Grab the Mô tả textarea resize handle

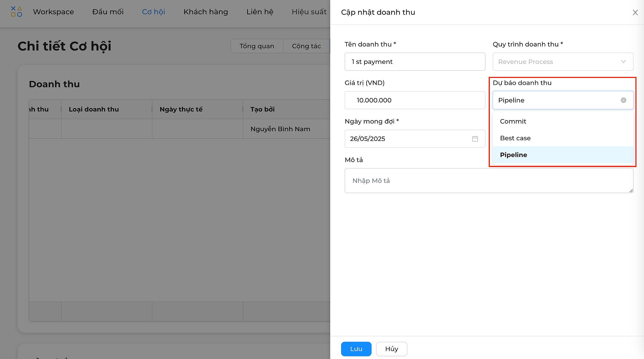631,191
